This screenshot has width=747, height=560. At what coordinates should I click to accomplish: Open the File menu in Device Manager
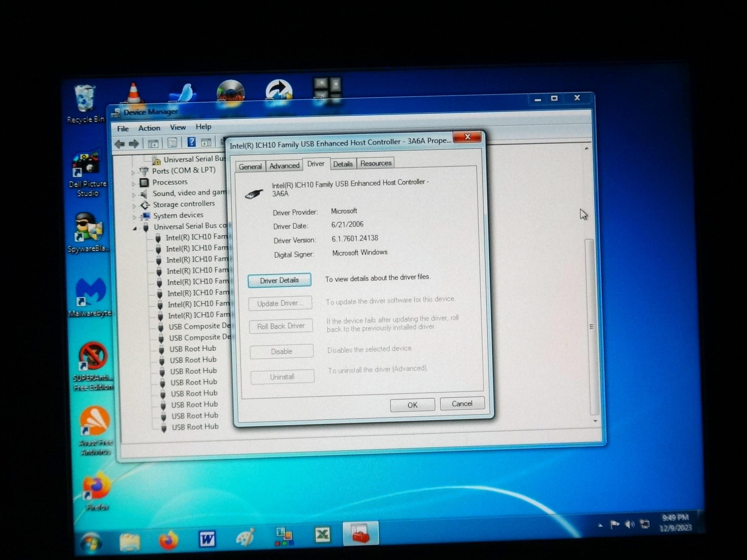(x=123, y=128)
